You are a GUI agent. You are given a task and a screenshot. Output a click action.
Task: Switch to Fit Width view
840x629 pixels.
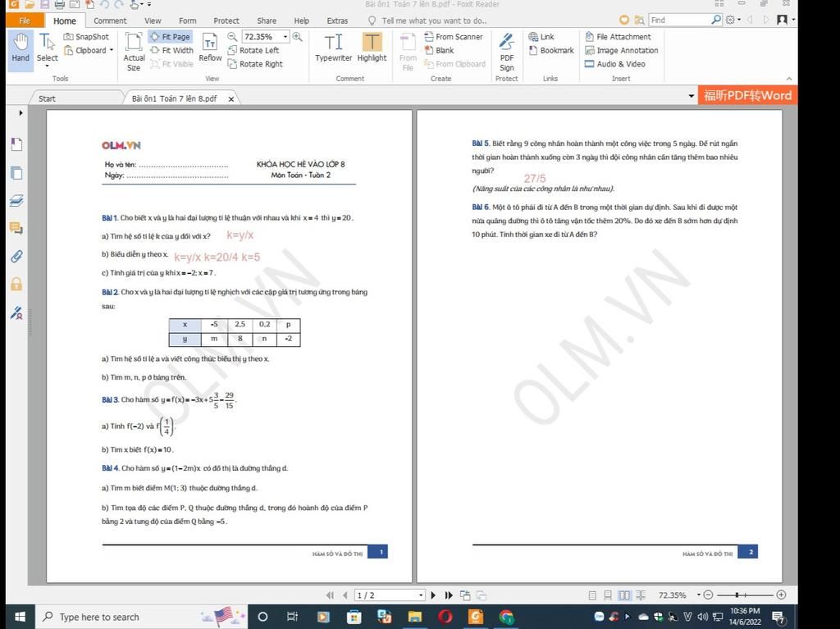click(172, 50)
